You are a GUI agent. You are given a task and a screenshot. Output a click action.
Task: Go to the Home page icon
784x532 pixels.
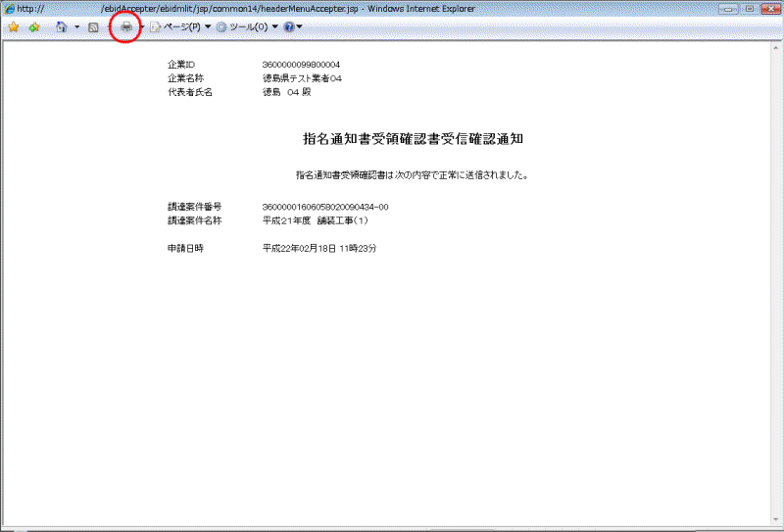click(62, 26)
